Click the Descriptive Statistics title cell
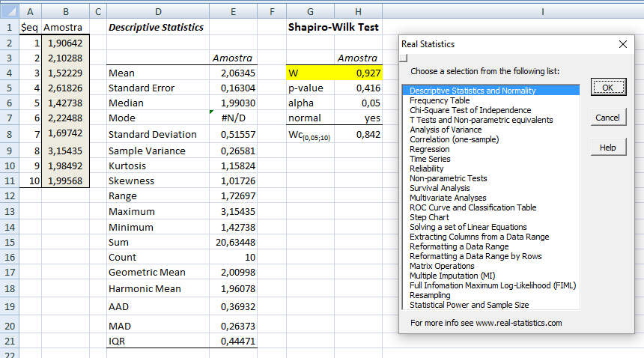 coord(158,28)
